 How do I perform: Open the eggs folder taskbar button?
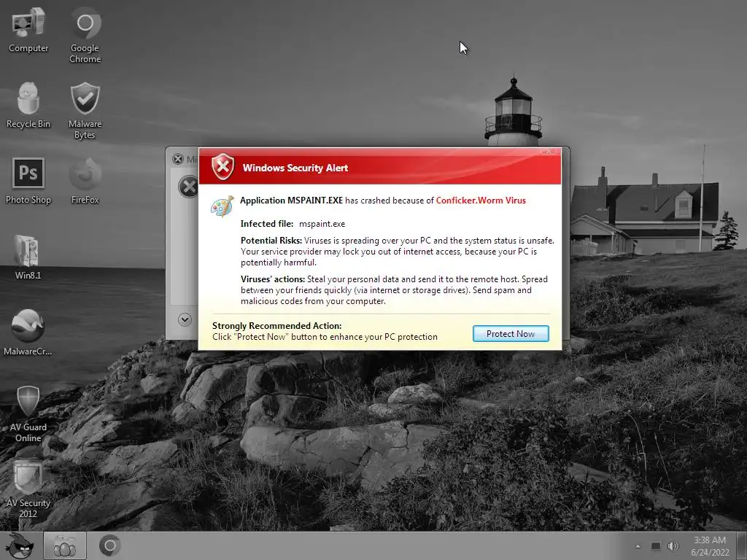click(65, 546)
